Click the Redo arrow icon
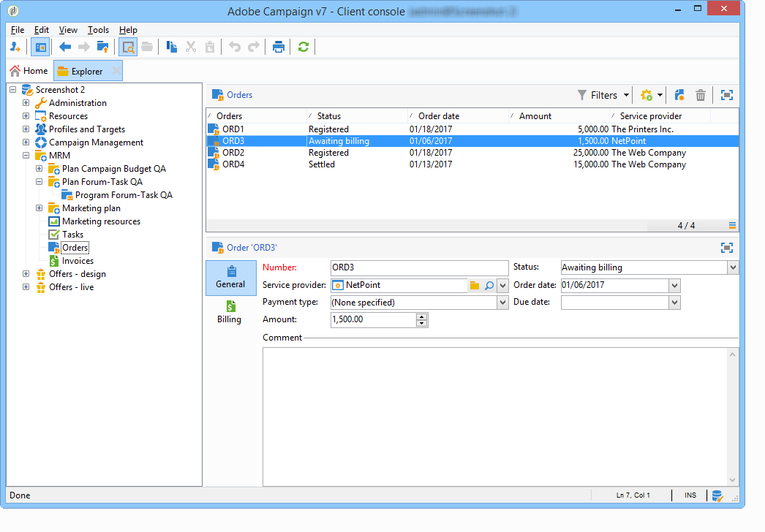Image resolution: width=765 pixels, height=532 pixels. [254, 47]
